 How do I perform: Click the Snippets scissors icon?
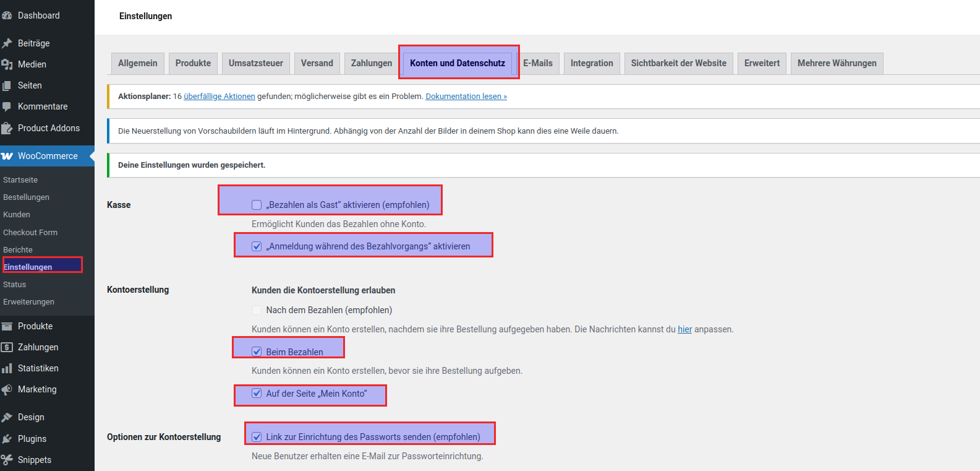7,460
